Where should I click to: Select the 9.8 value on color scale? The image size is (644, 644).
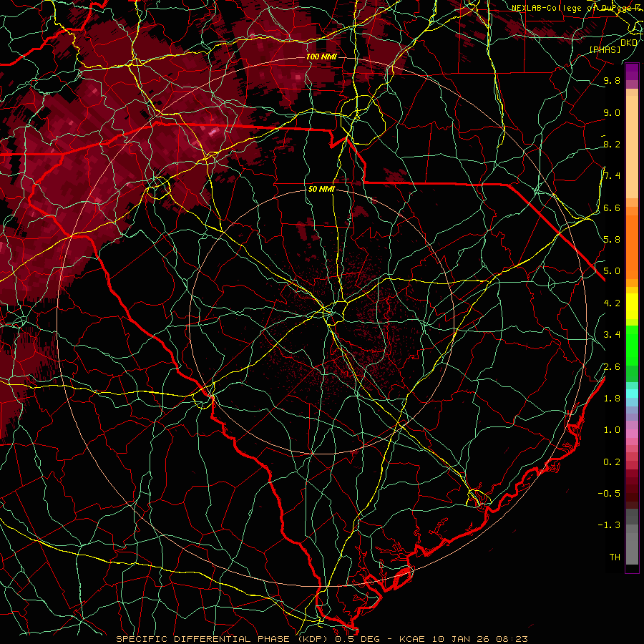pos(612,80)
